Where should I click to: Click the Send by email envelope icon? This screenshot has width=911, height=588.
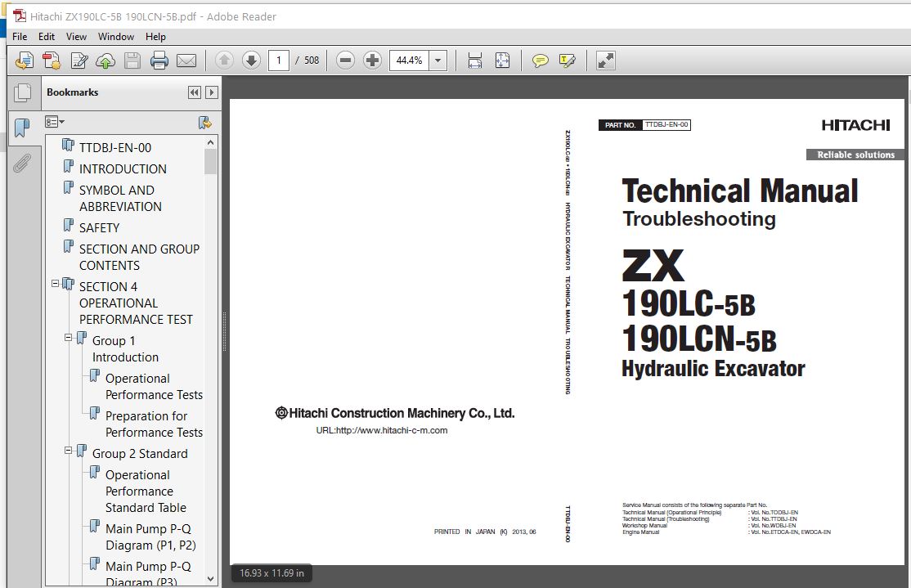click(186, 61)
